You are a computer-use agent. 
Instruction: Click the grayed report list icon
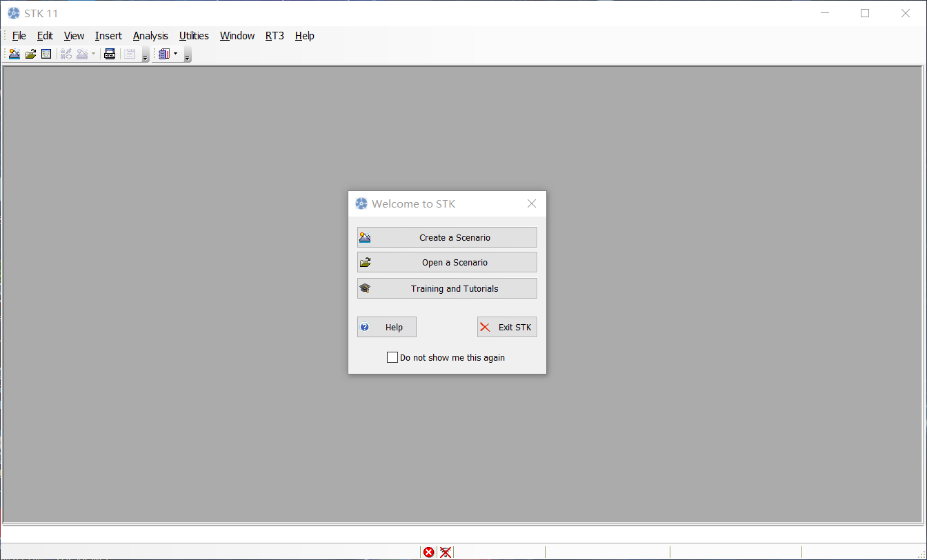(130, 54)
